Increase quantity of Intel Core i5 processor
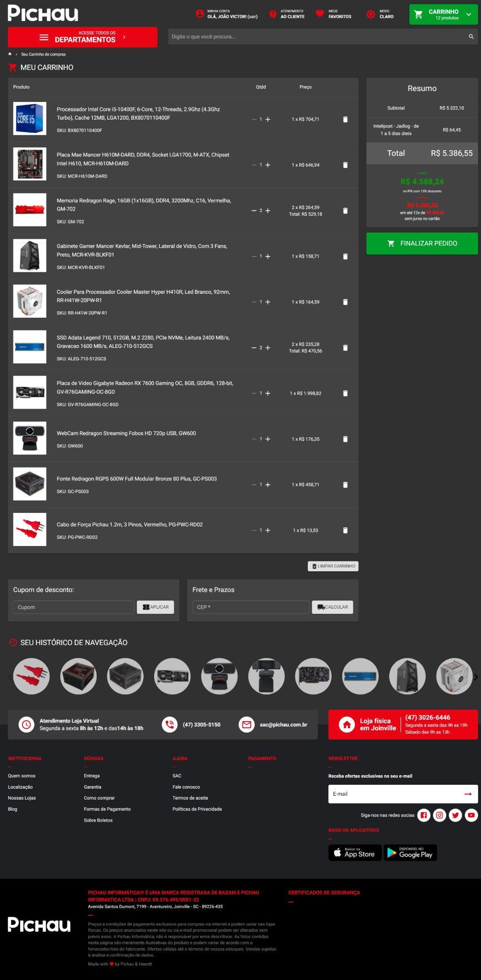481x980 pixels. (268, 119)
